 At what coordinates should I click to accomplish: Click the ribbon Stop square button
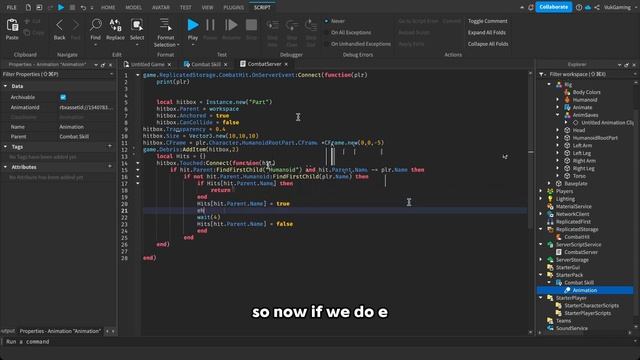pyautogui.click(x=251, y=25)
